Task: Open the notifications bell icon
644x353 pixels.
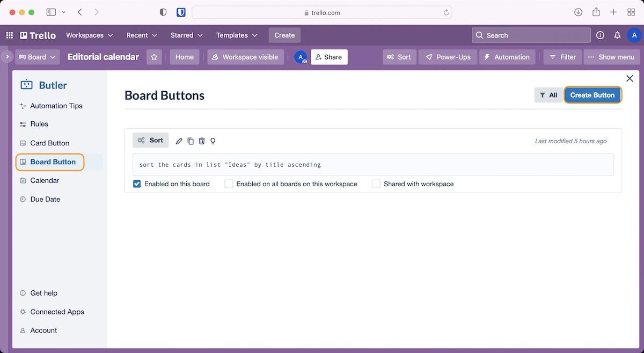Action: (617, 35)
